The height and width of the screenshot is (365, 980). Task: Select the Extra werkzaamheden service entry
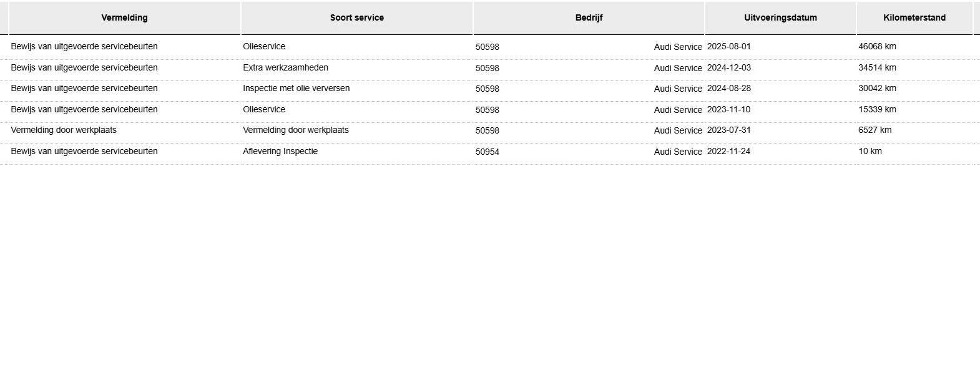[285, 67]
